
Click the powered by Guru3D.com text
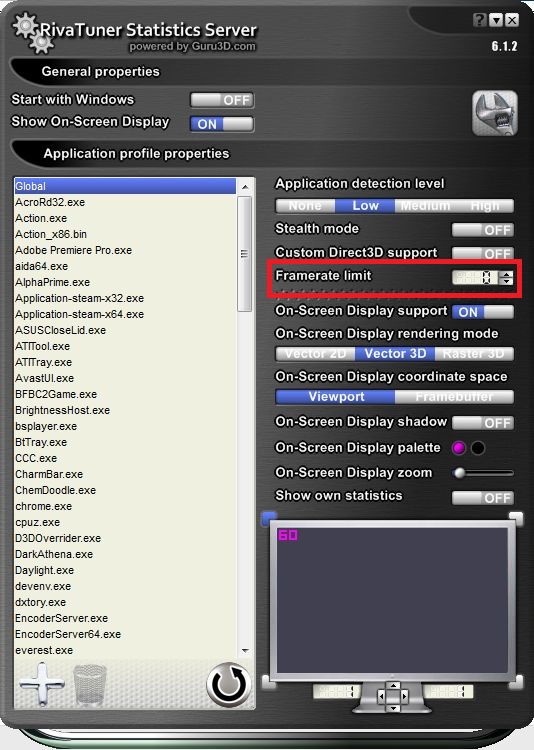tap(192, 47)
